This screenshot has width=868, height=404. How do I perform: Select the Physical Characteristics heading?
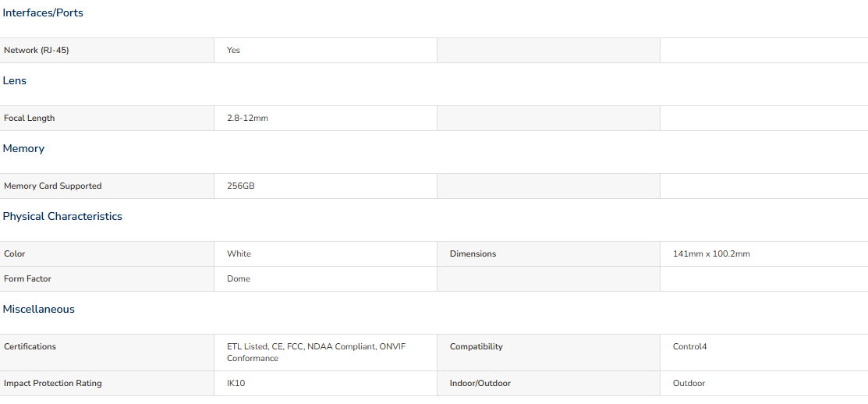coord(62,216)
